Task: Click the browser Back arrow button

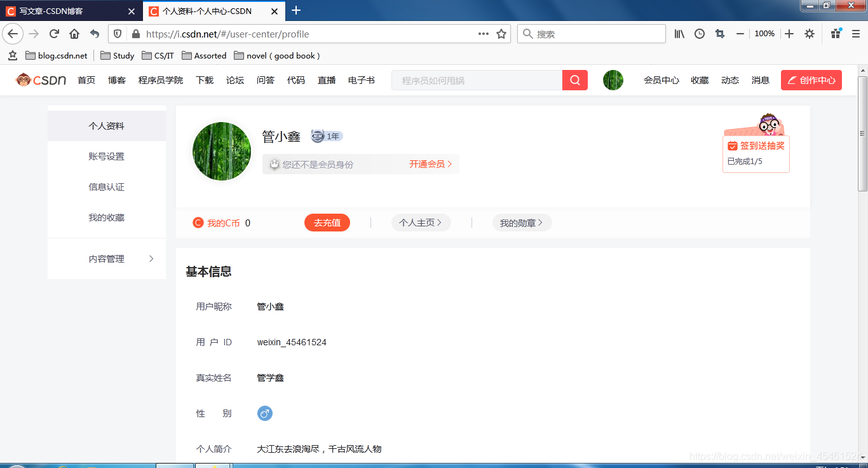Action: (x=13, y=34)
